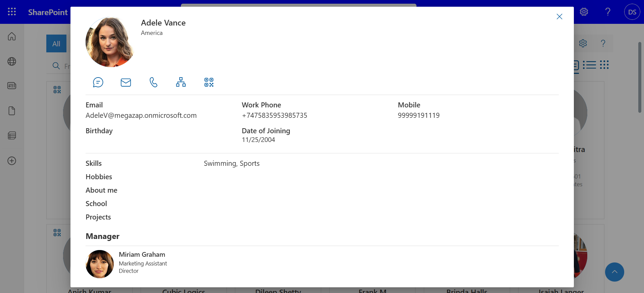The width and height of the screenshot is (644, 293).
Task: Open the help question mark in the top bar
Action: (608, 12)
